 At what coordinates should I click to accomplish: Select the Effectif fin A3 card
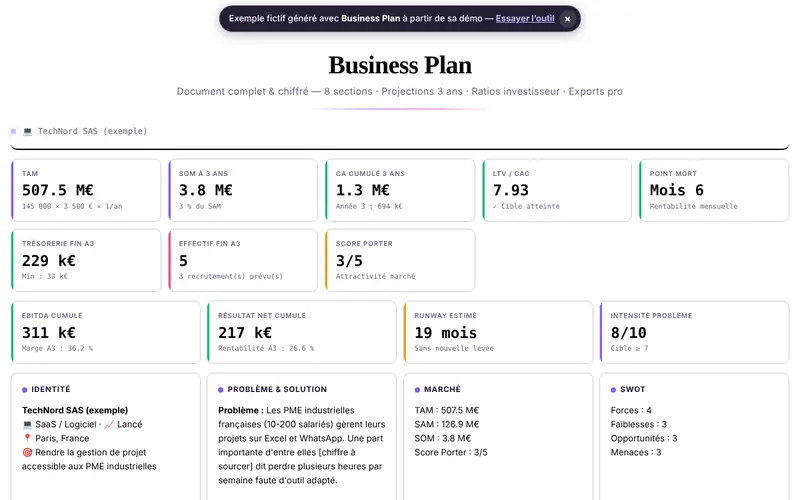pyautogui.click(x=243, y=260)
